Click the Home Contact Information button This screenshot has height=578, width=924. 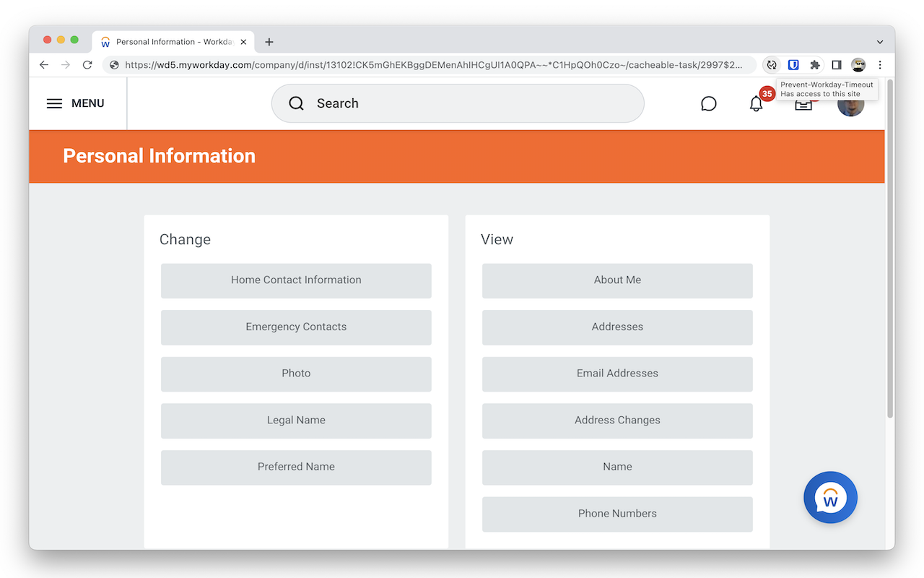tap(296, 280)
